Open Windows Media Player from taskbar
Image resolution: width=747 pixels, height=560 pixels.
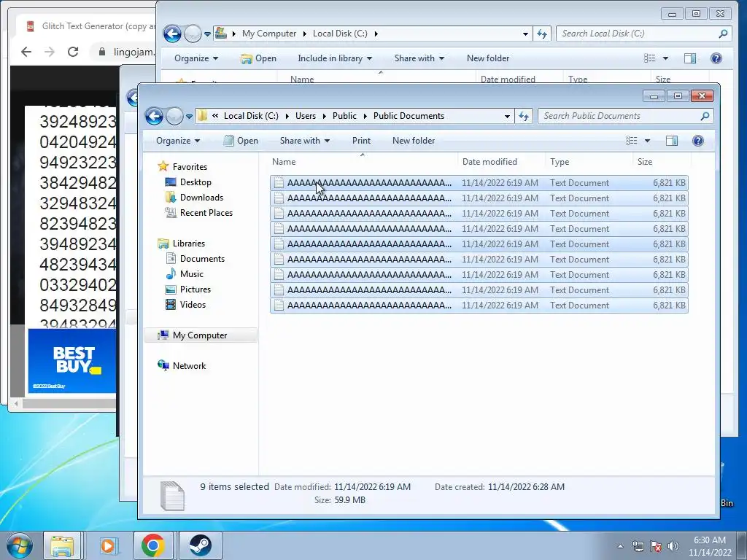point(108,545)
